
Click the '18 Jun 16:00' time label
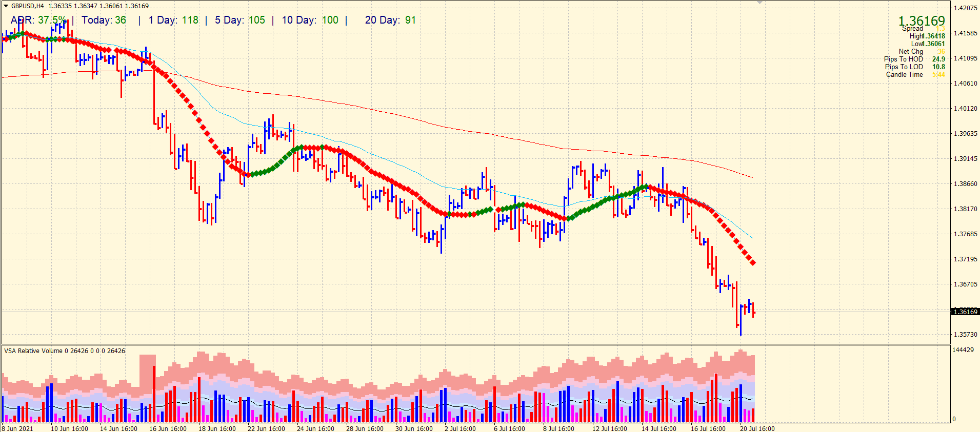coord(217,429)
